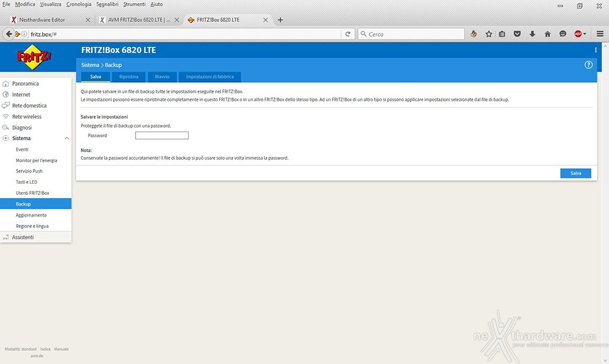Open Monitor per l'energia
609x364 pixels.
(36, 161)
